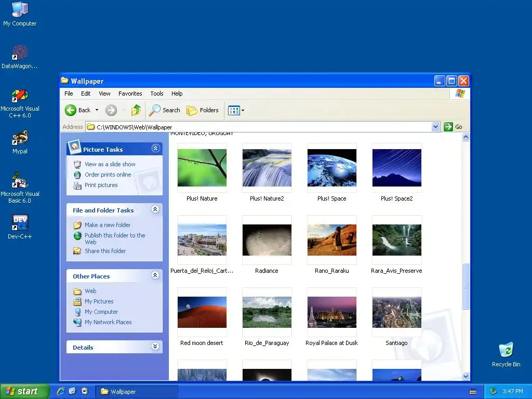Collapse the Other Places panel
The image size is (532, 399).
click(155, 275)
